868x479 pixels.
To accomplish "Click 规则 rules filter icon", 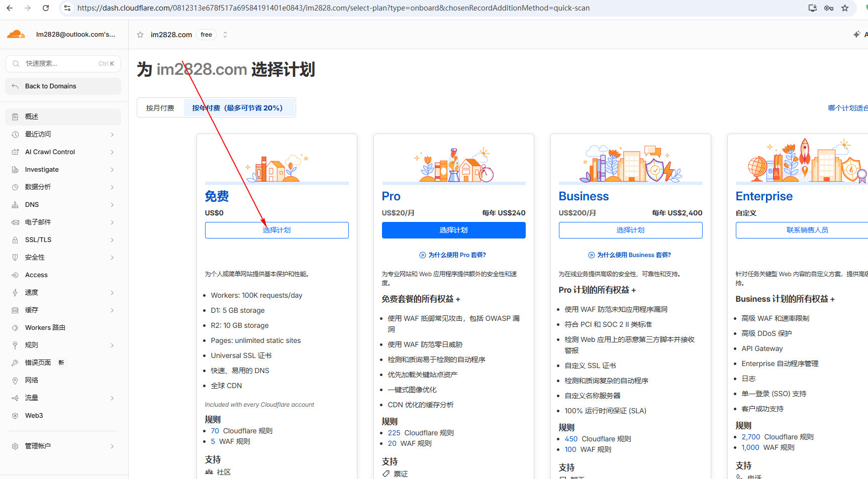I will coord(15,345).
